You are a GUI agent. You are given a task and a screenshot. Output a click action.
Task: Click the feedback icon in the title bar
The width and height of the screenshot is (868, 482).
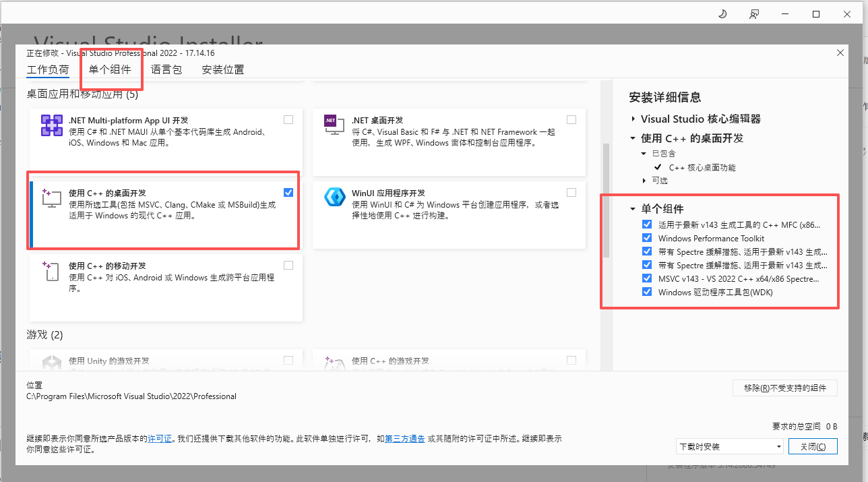pyautogui.click(x=754, y=14)
